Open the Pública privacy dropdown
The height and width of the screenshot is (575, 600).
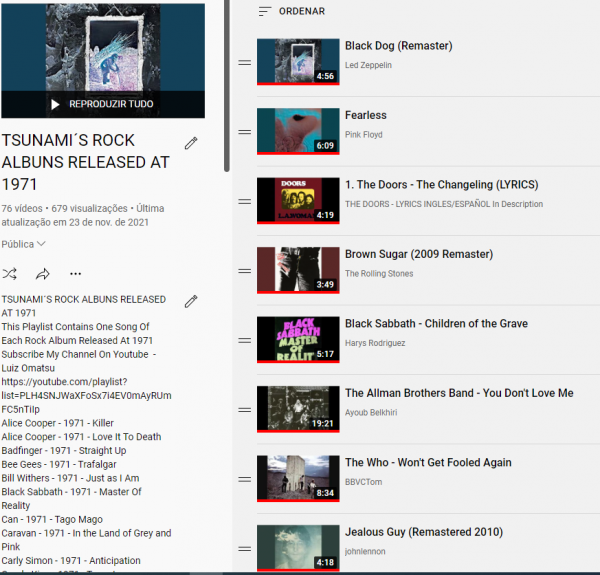click(24, 244)
